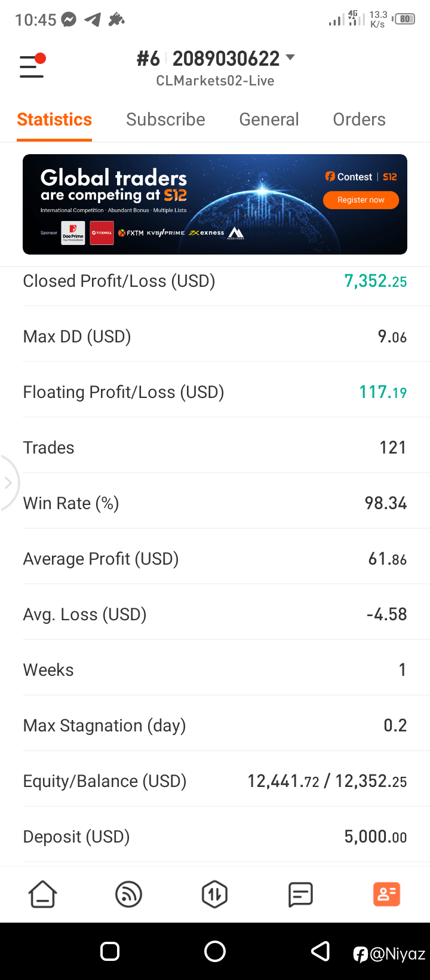Open the left edge side drawer chevron
430x980 pixels.
(x=8, y=483)
